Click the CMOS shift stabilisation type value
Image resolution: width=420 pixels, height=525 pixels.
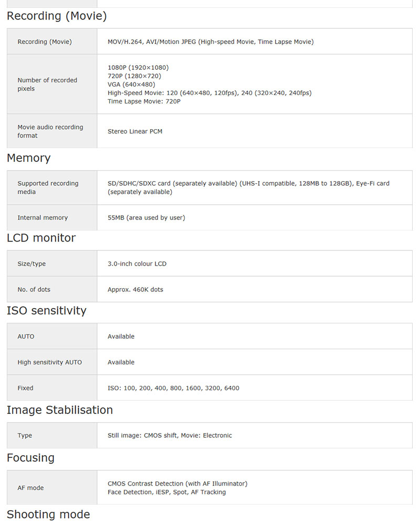[x=170, y=436]
